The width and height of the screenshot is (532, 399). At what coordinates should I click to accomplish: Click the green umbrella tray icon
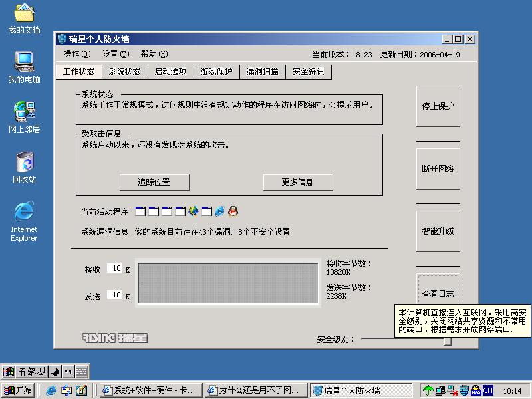tap(428, 390)
